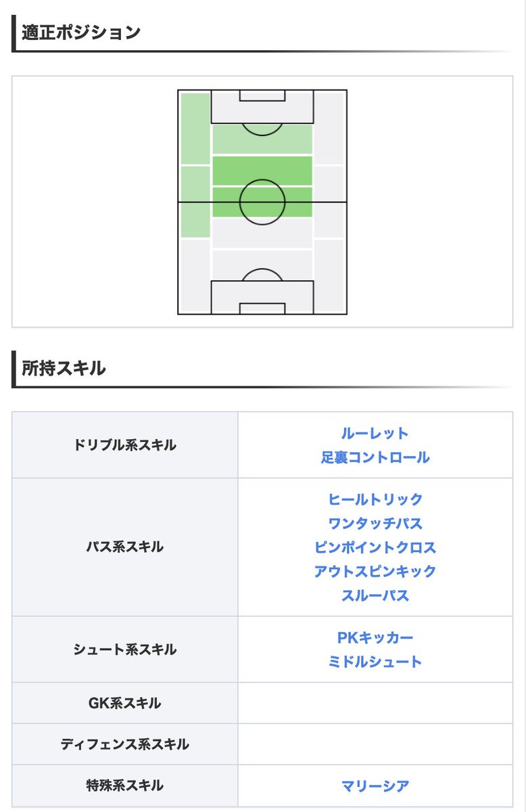526x812 pixels.
Task: Open the 足裏コントロール skill link
Action: pyautogui.click(x=375, y=457)
